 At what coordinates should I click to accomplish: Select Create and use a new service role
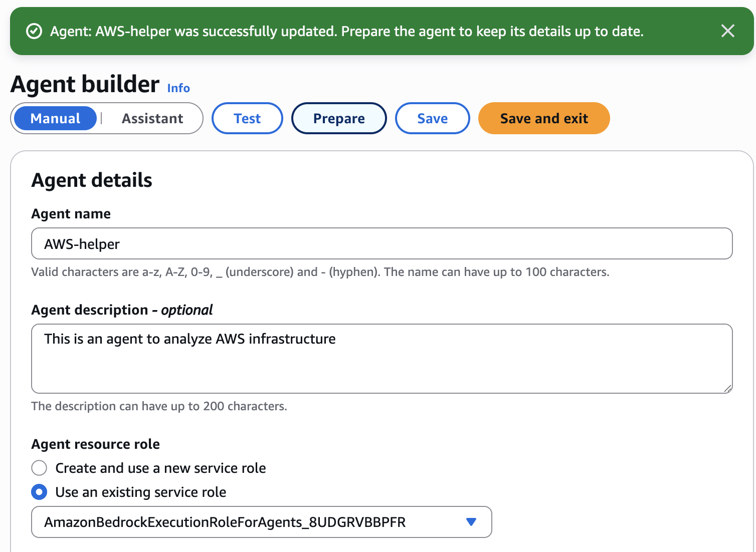coord(39,468)
